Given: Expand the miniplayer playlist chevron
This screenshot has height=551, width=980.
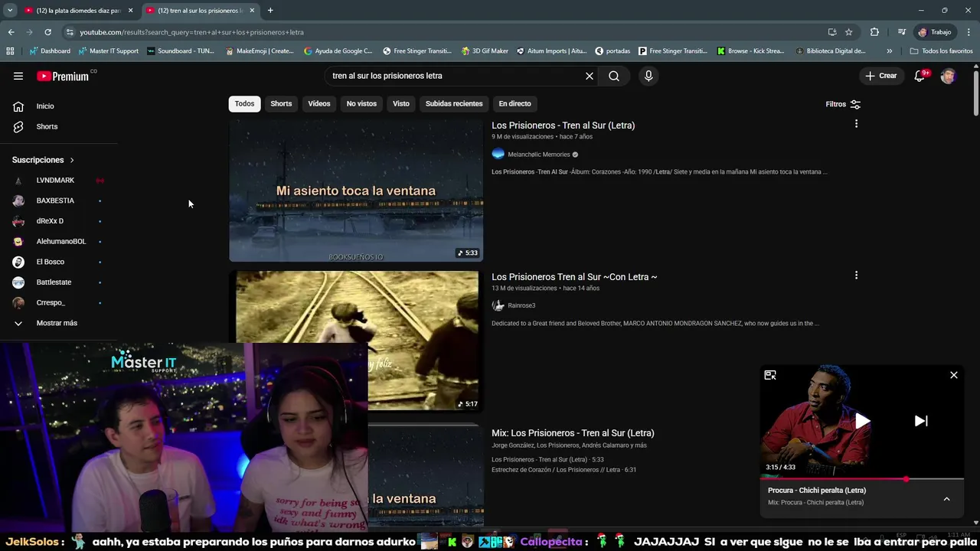Looking at the screenshot, I should pyautogui.click(x=946, y=499).
